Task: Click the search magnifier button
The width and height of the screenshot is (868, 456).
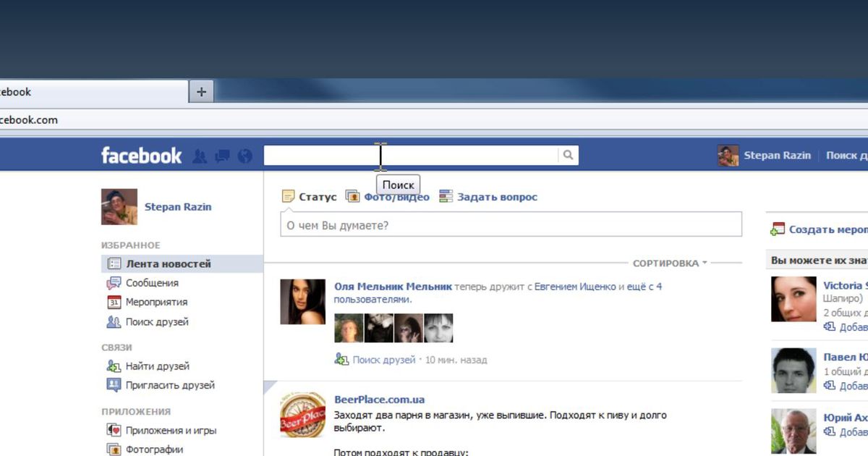Action: [x=568, y=155]
